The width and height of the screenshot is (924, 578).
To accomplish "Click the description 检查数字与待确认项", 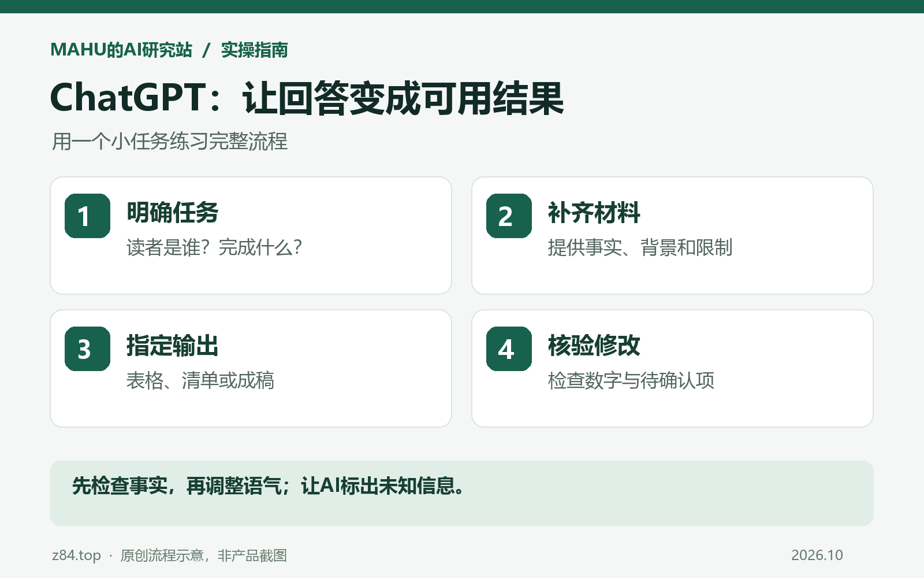I will (631, 380).
